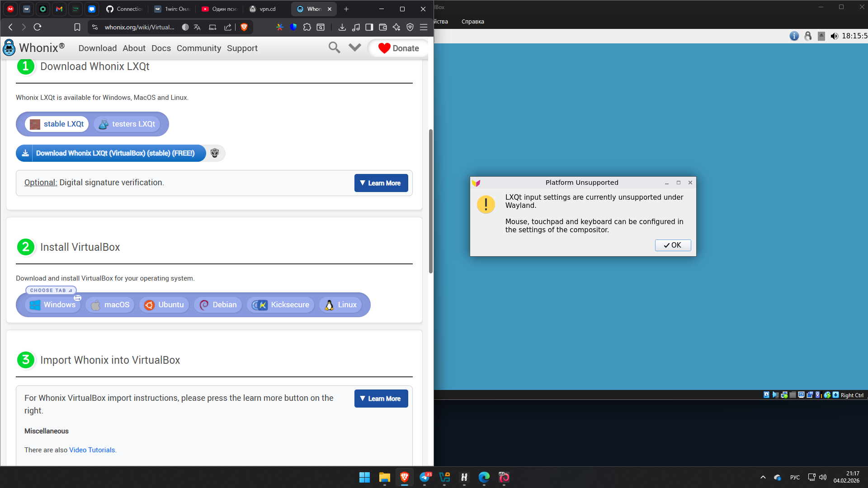The image size is (868, 488).
Task: Open the Docs menu item
Action: coord(161,48)
